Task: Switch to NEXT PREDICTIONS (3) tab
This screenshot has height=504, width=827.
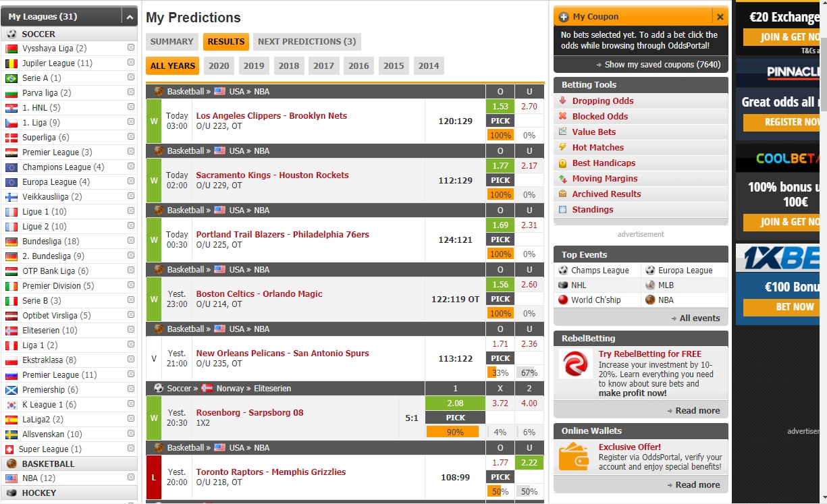Action: coord(307,42)
